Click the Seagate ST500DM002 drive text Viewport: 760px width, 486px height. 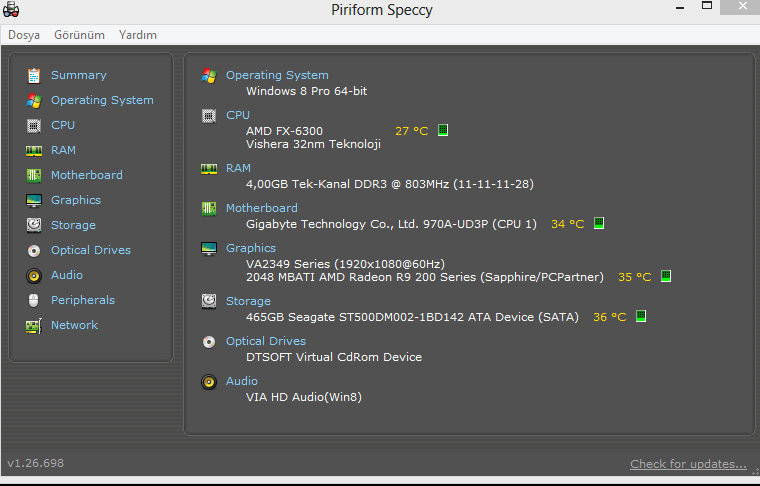tap(412, 317)
